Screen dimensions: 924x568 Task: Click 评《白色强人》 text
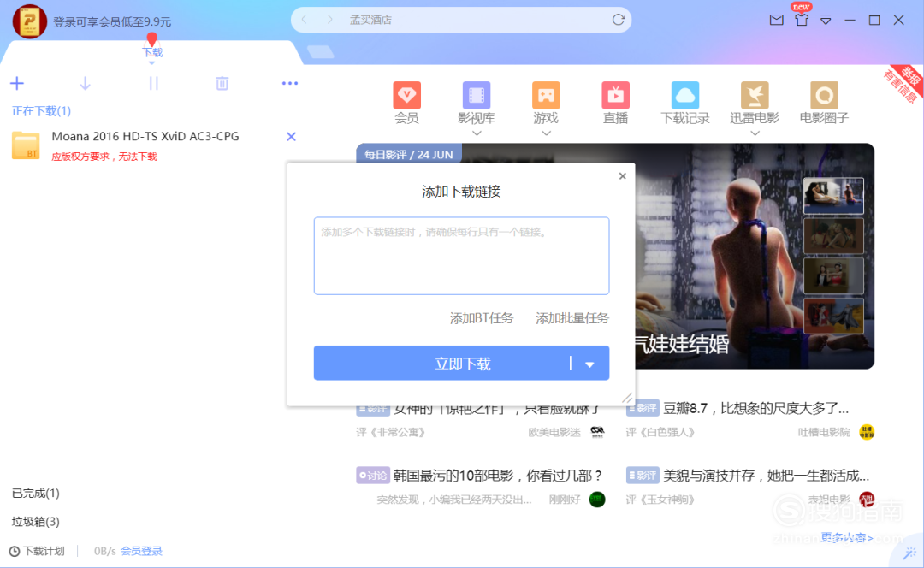pos(660,433)
